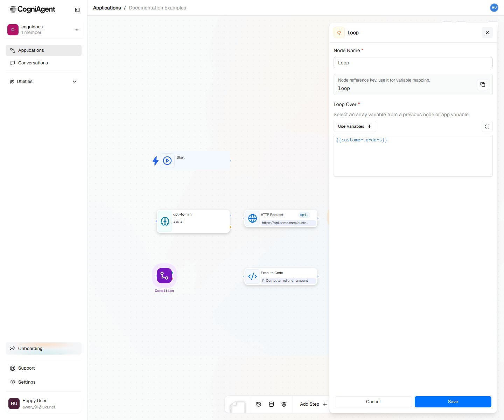
Task: Click '# Compute refund amount' code text
Action: click(x=285, y=281)
